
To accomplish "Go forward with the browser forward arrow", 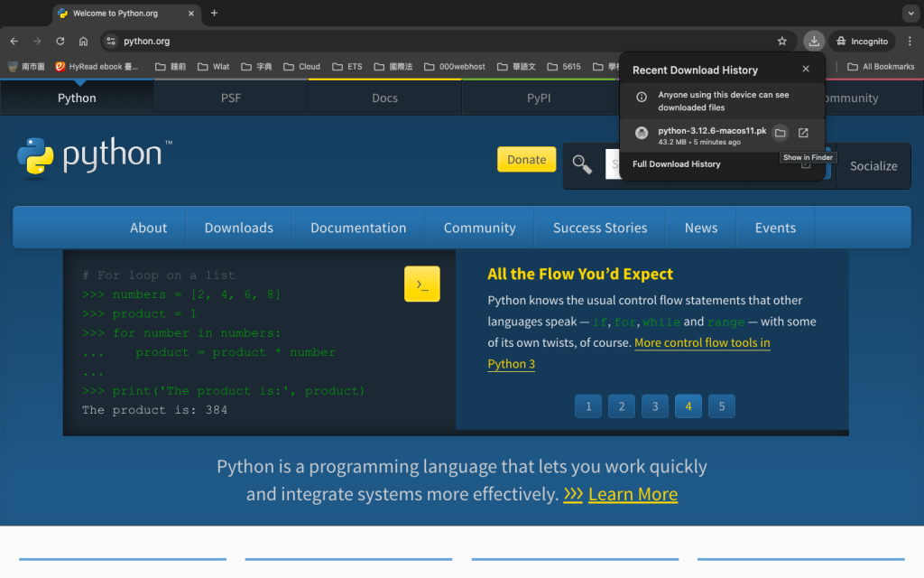I will click(x=37, y=41).
